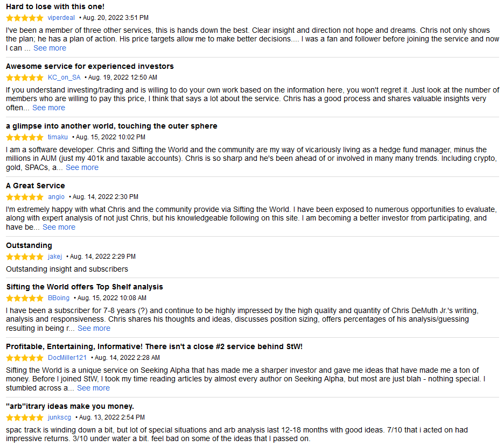The height and width of the screenshot is (447, 504).
Task: See more of the "Top Shelf analysis" review
Action: coord(94,328)
